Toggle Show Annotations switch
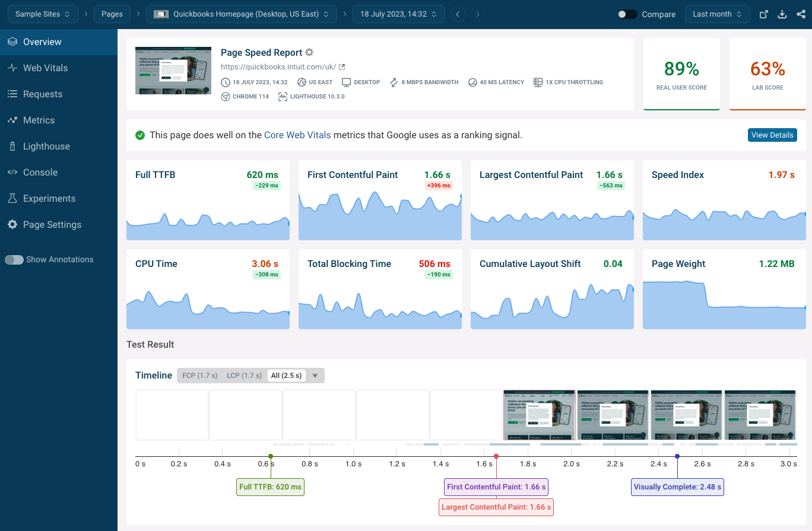 (x=14, y=260)
